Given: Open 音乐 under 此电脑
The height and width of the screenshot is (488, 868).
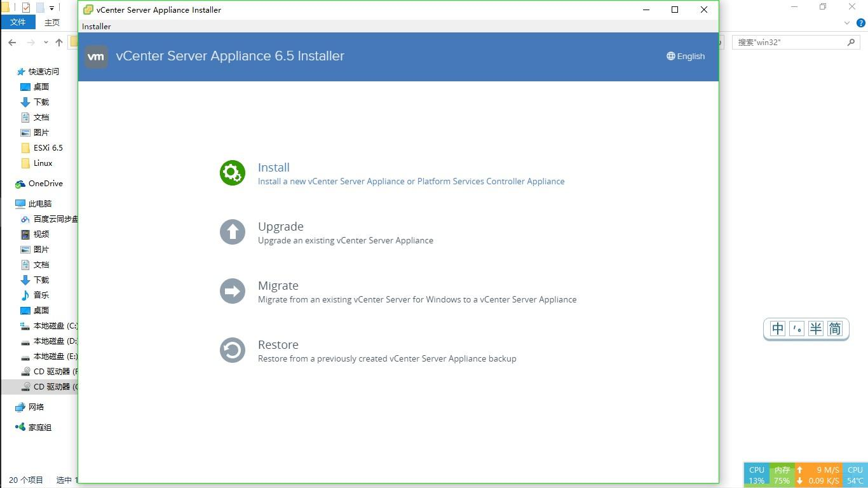Looking at the screenshot, I should [x=35, y=295].
